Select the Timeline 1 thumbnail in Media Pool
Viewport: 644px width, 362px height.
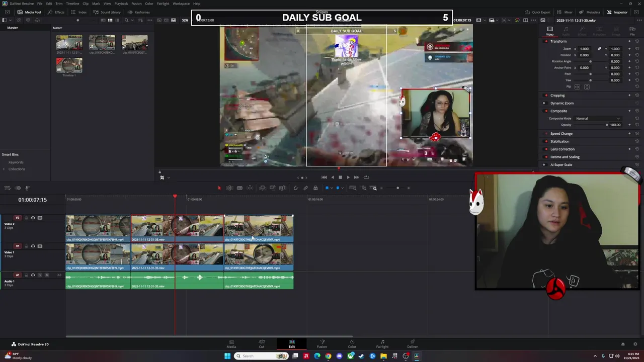tap(69, 65)
